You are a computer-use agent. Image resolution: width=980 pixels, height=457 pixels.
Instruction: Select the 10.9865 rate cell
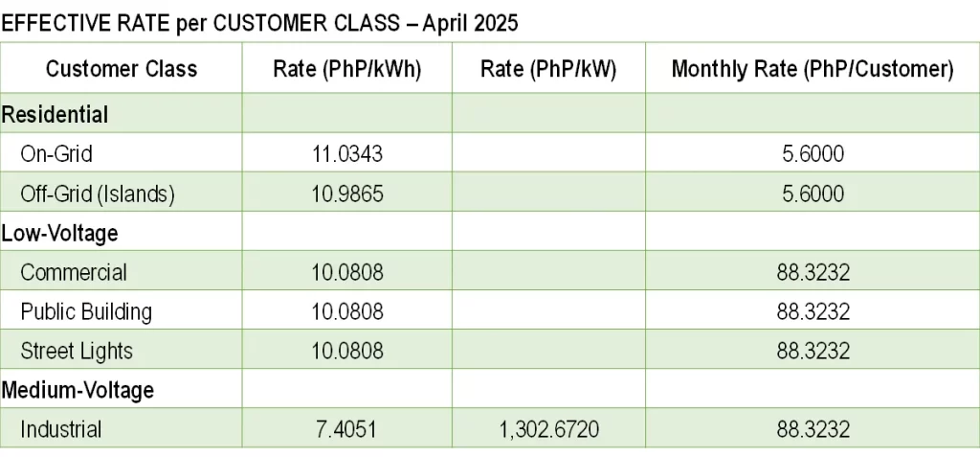point(346,194)
